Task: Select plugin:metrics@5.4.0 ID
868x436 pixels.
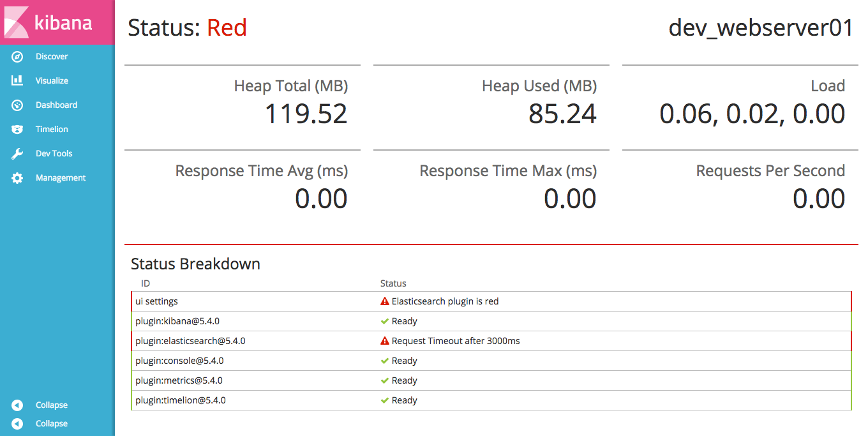Action: coord(179,380)
